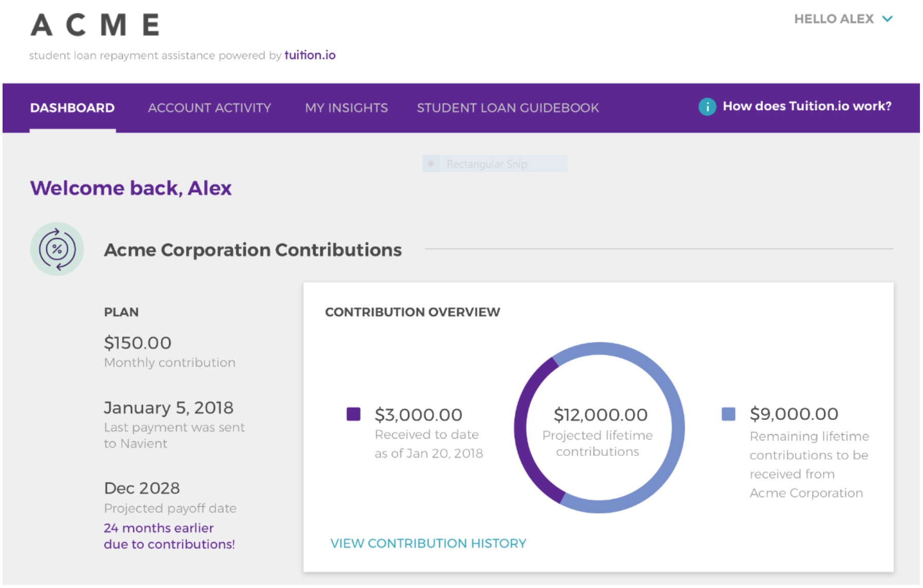Open VIEW CONTRIBUTION HISTORY
The height and width of the screenshot is (588, 923).
point(428,543)
